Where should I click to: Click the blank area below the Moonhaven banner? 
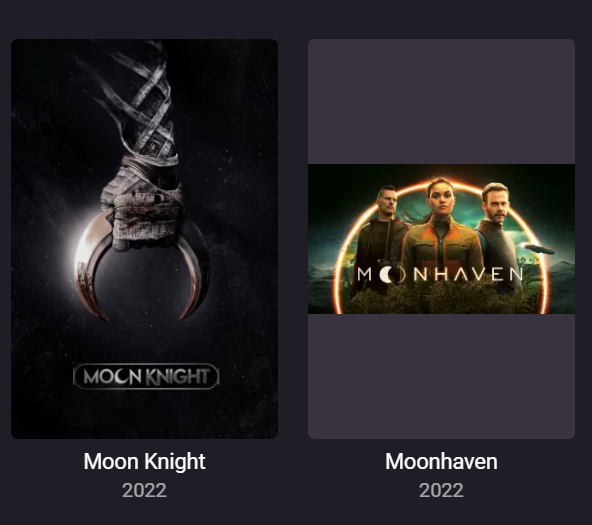(x=441, y=376)
